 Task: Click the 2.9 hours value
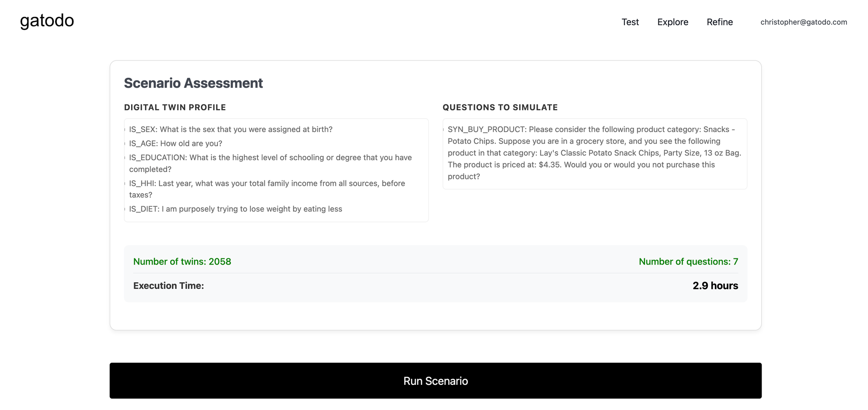(715, 286)
